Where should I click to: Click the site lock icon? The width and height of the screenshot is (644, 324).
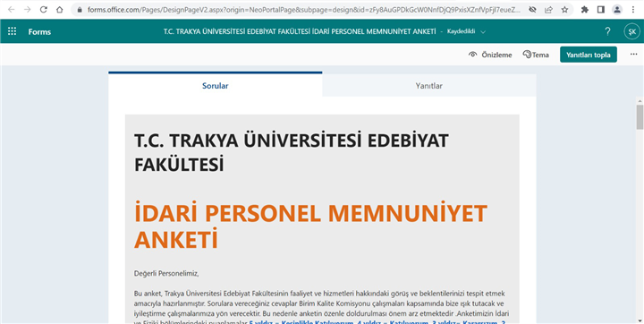coord(80,10)
